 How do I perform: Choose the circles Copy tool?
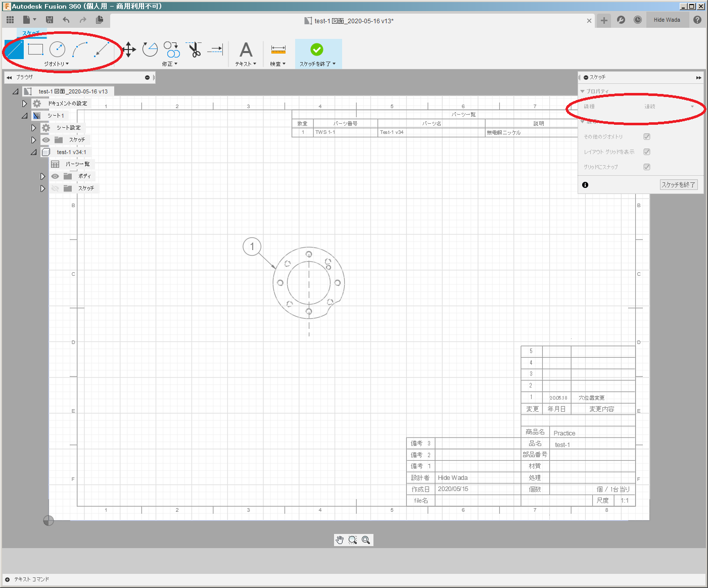[x=172, y=50]
